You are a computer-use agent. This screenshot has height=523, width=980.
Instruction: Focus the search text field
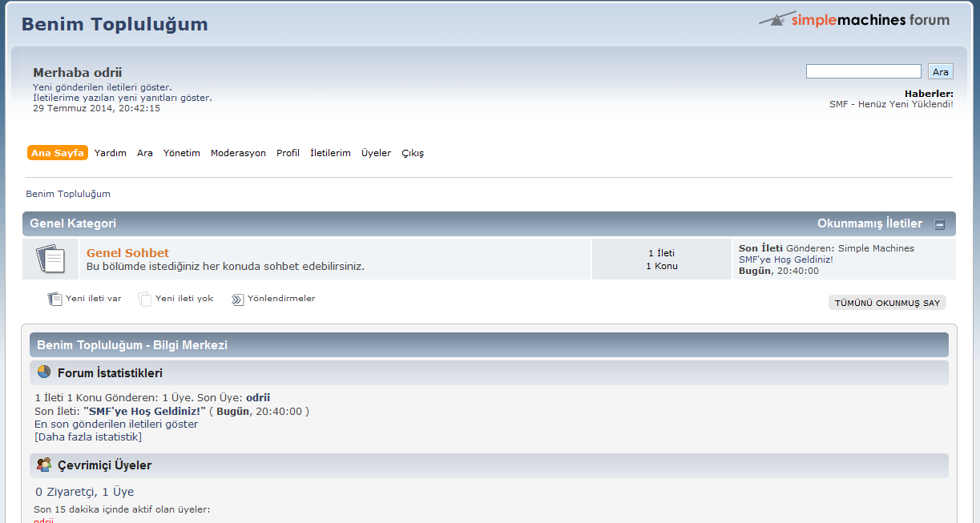pyautogui.click(x=863, y=71)
